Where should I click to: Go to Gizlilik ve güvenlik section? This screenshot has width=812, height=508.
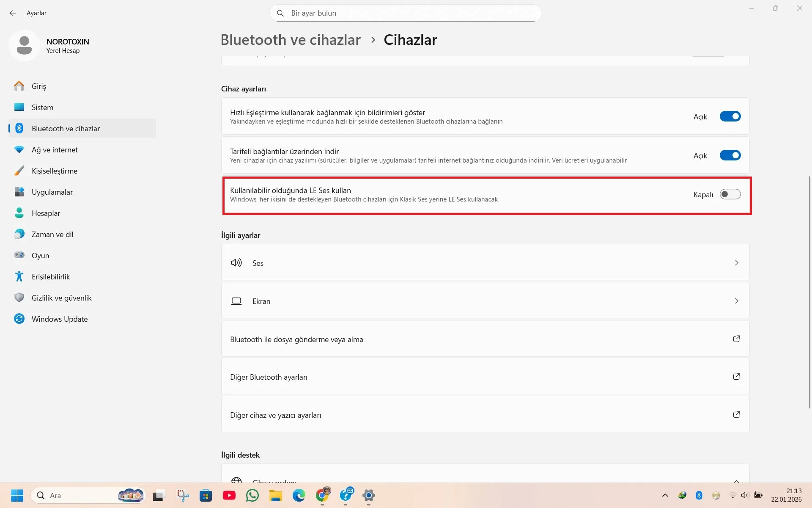(x=61, y=298)
